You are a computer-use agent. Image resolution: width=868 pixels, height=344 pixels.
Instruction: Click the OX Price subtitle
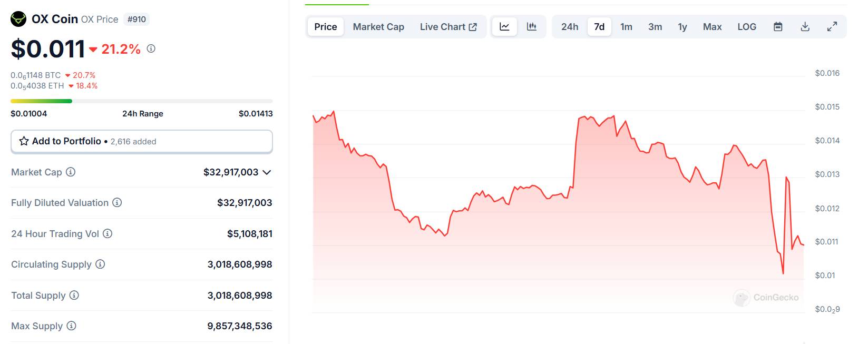tap(100, 19)
